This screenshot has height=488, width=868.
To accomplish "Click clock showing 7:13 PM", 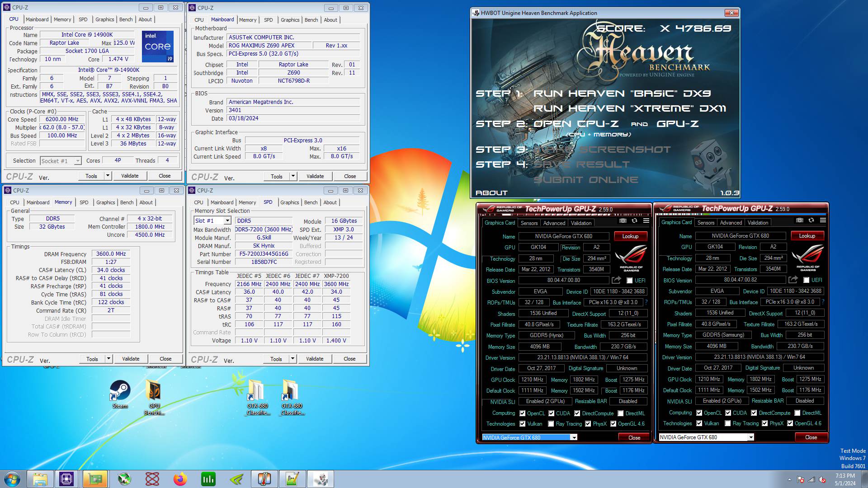I will (845, 476).
